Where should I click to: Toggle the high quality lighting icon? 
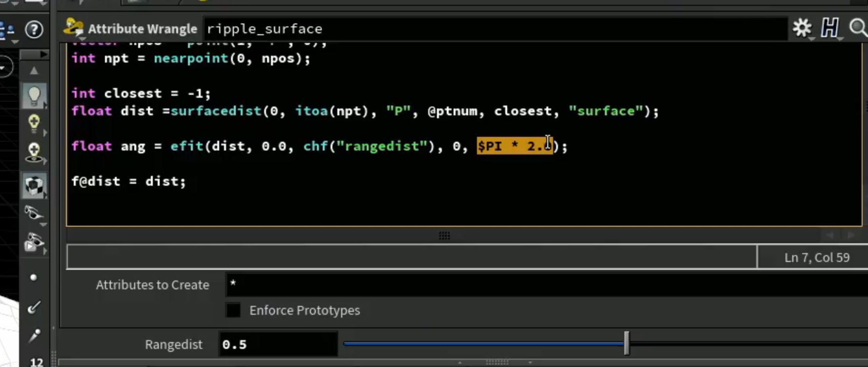(34, 152)
